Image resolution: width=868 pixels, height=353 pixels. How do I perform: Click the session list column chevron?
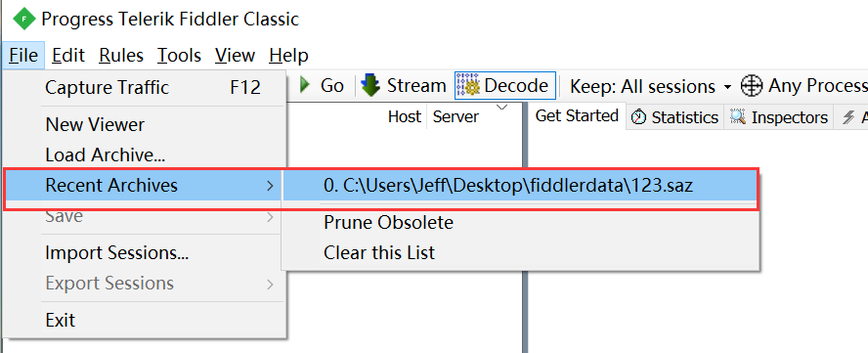tap(502, 108)
